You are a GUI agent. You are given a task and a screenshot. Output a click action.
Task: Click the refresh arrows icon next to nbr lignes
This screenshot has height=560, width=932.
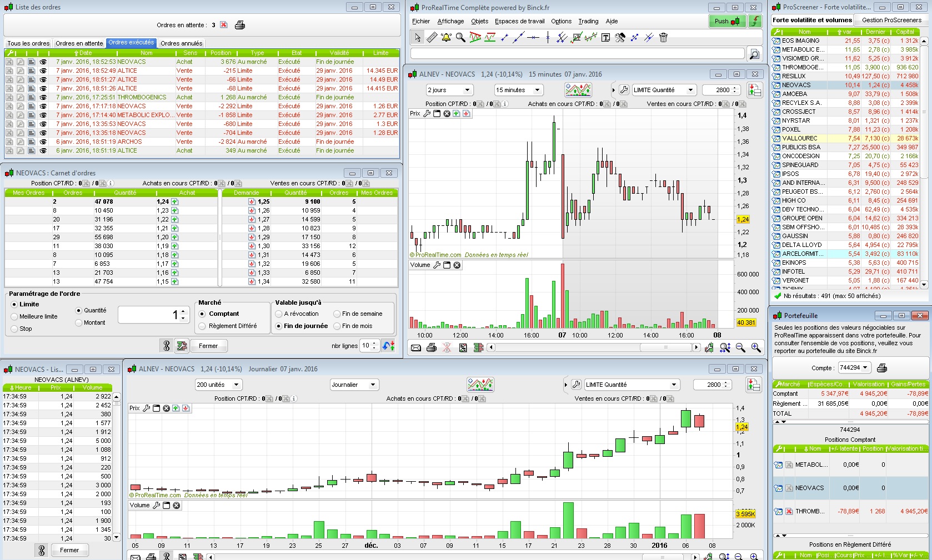pos(389,345)
